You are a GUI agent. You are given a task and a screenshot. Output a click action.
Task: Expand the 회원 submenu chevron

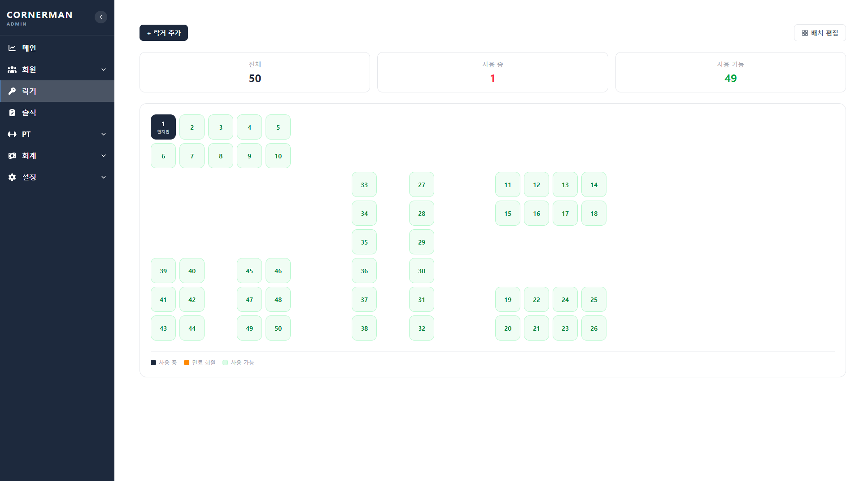click(x=104, y=70)
